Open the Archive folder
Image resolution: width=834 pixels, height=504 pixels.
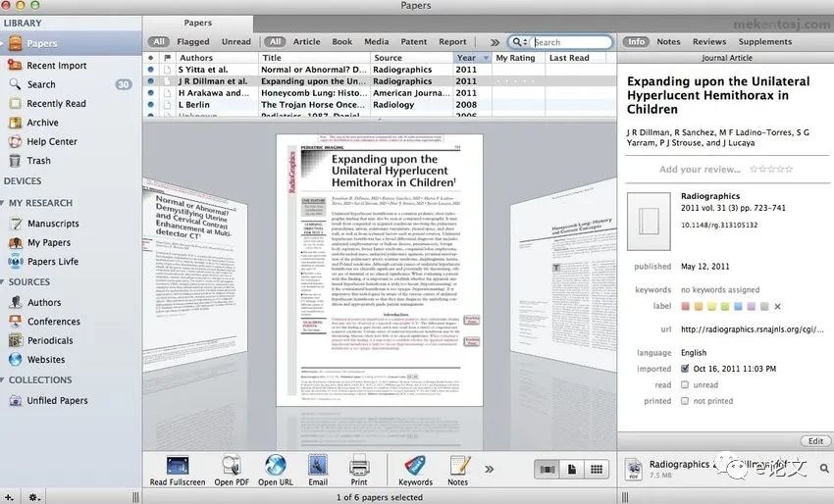(x=42, y=123)
